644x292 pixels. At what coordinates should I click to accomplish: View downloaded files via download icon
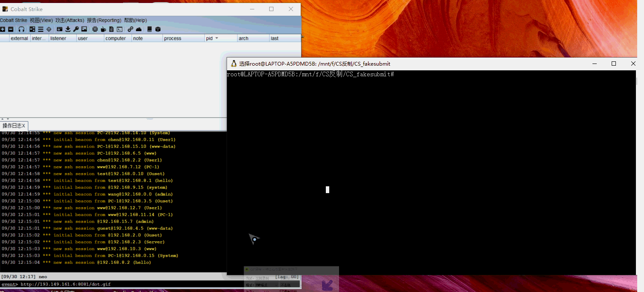tap(68, 29)
